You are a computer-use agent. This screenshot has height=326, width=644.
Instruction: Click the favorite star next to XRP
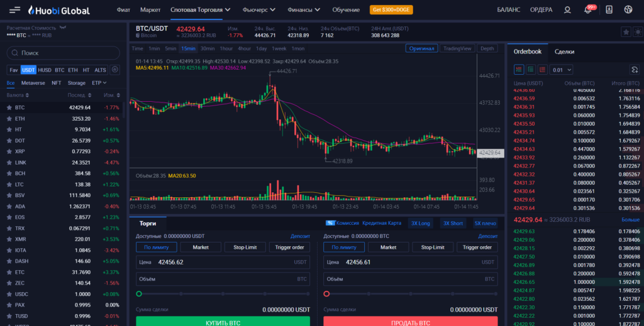pyautogui.click(x=9, y=151)
